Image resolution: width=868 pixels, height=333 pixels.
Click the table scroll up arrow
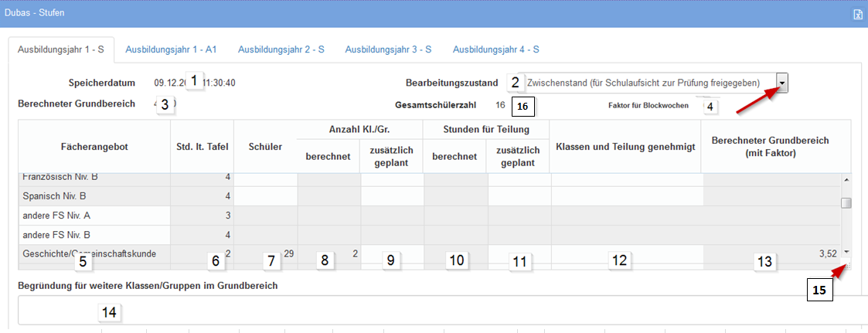[846, 179]
